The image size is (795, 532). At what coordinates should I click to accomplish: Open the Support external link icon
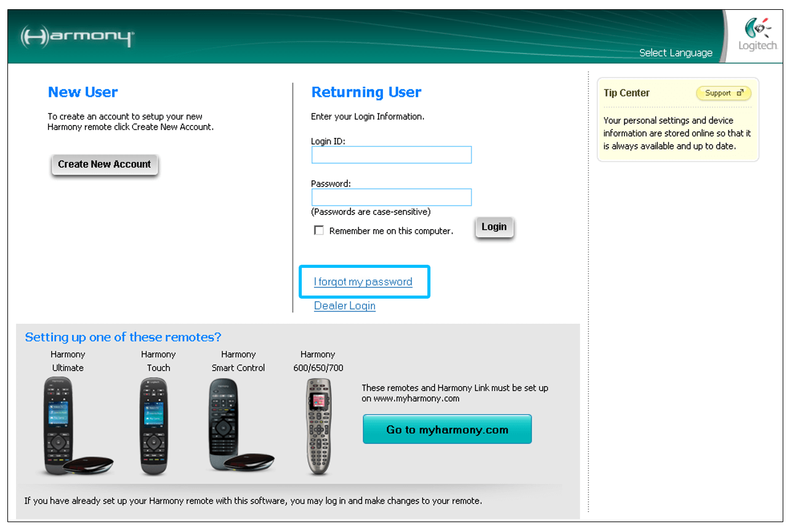point(740,93)
